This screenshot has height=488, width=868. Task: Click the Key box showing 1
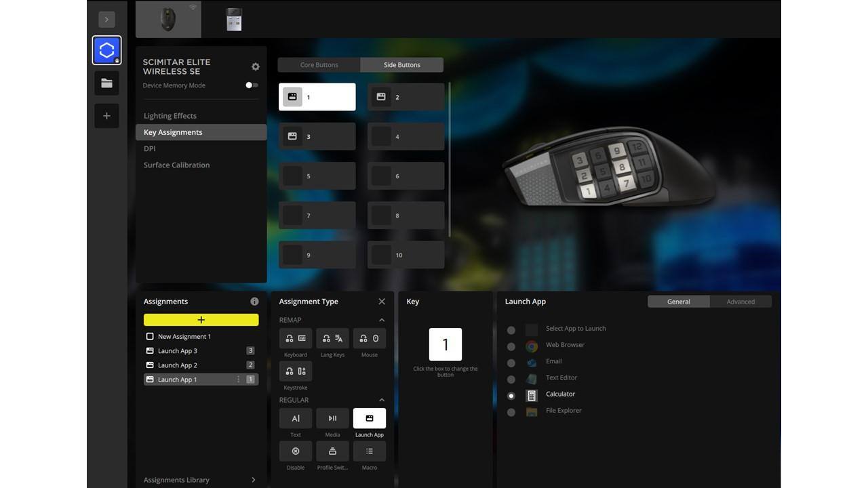(x=446, y=344)
